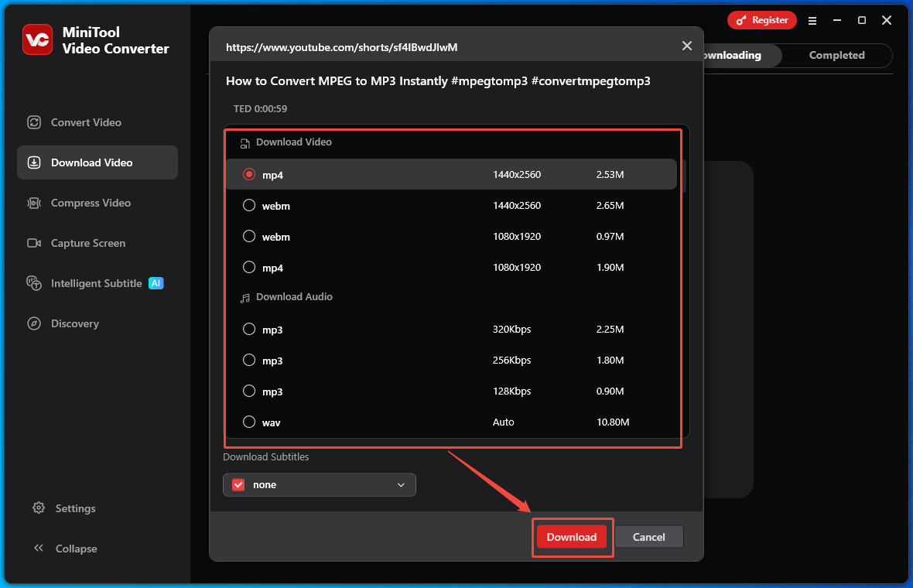913x588 pixels.
Task: Click the 2.65M file size value
Action: coord(610,205)
